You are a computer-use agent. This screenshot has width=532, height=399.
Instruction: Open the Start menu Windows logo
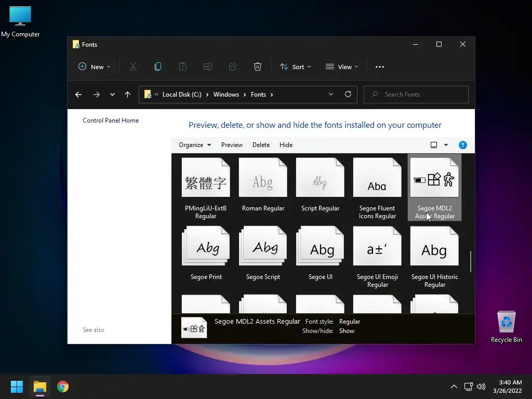pyautogui.click(x=17, y=387)
